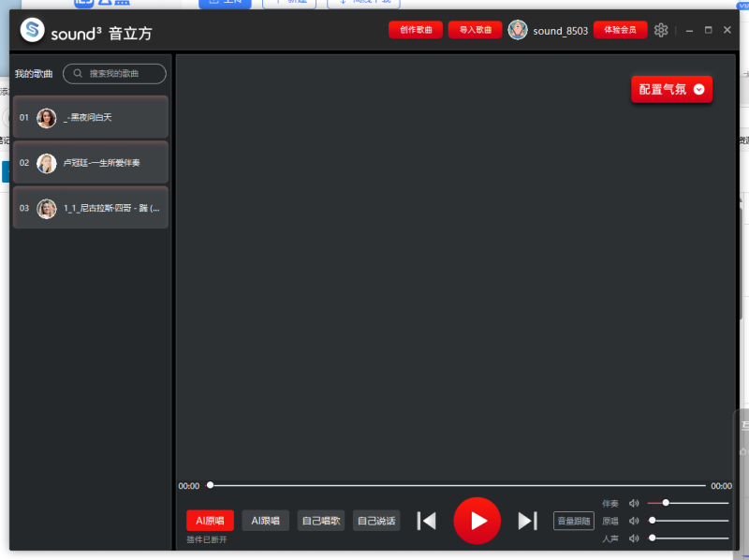Toggle the 音量跟随 volume-follow option
Image resolution: width=749 pixels, height=560 pixels.
pyautogui.click(x=573, y=521)
